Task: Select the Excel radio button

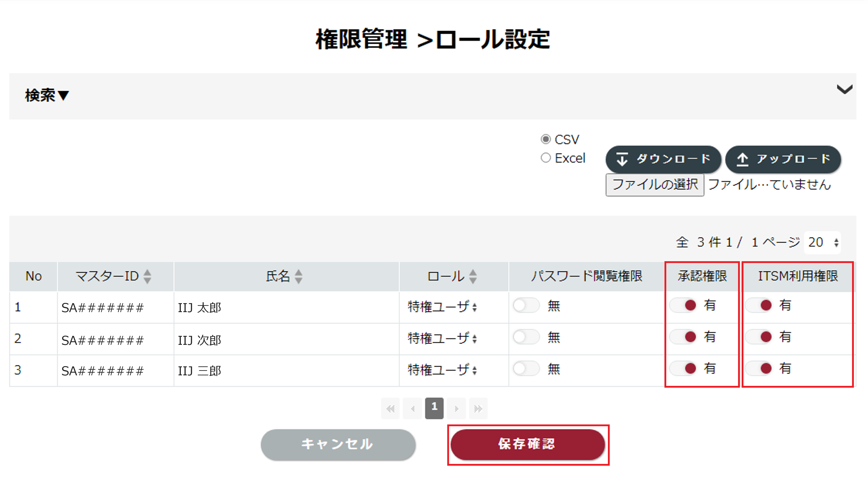Action: point(546,158)
